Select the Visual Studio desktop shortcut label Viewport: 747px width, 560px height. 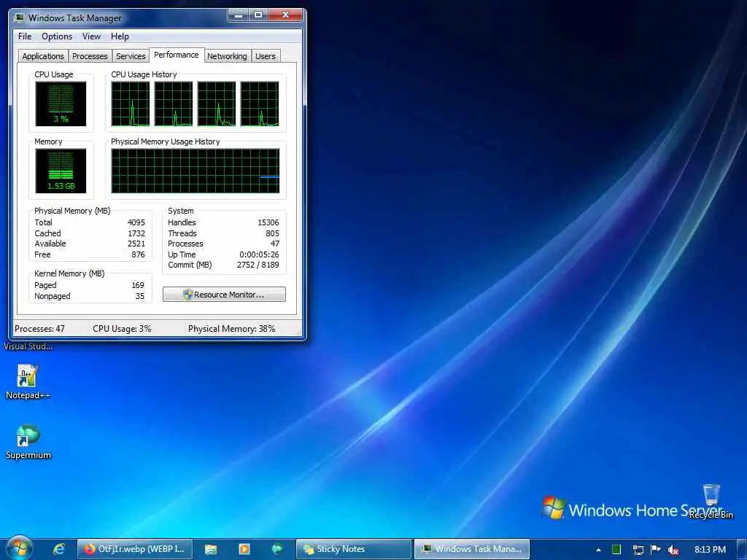[x=28, y=346]
